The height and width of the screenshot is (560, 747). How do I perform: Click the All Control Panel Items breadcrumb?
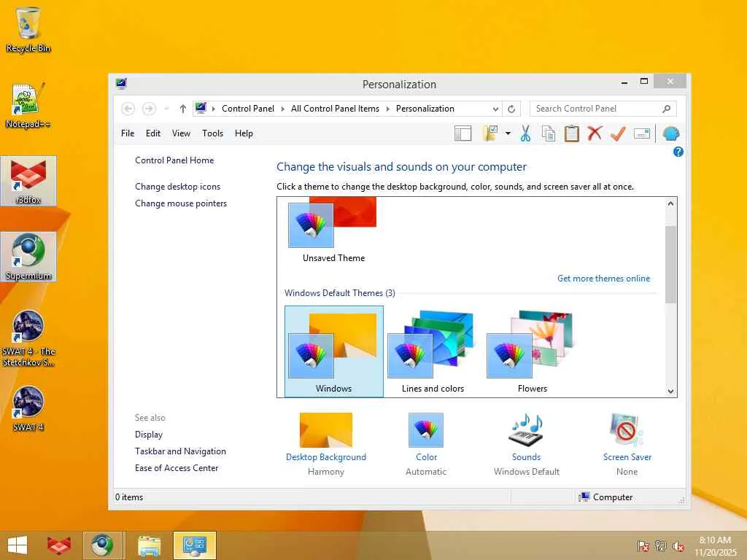coord(335,109)
